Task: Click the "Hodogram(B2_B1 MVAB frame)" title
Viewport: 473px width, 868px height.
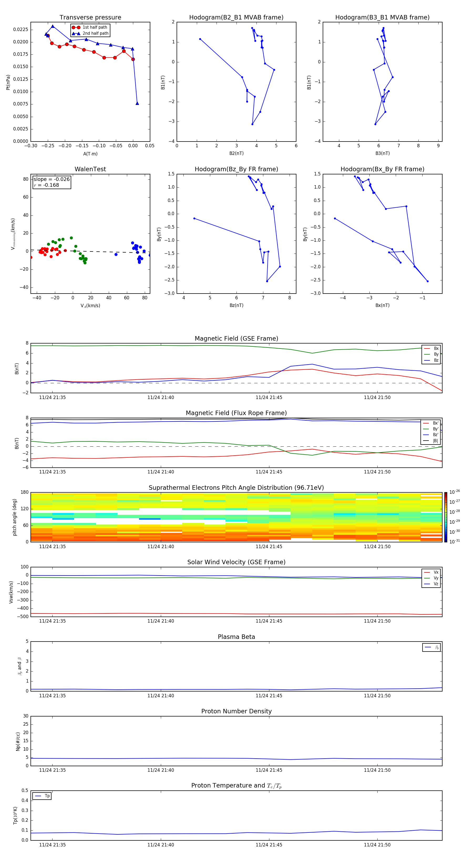Action: (236, 17)
